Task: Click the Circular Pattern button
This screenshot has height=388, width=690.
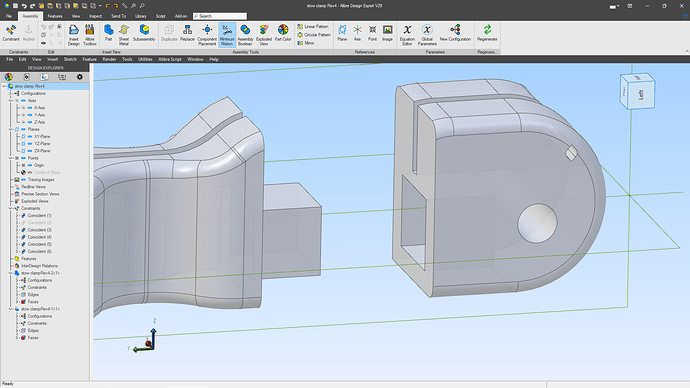Action: click(314, 35)
